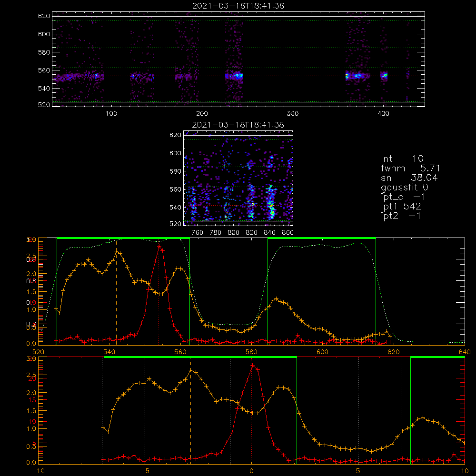Click the 'Int 10' readout

click(402, 159)
